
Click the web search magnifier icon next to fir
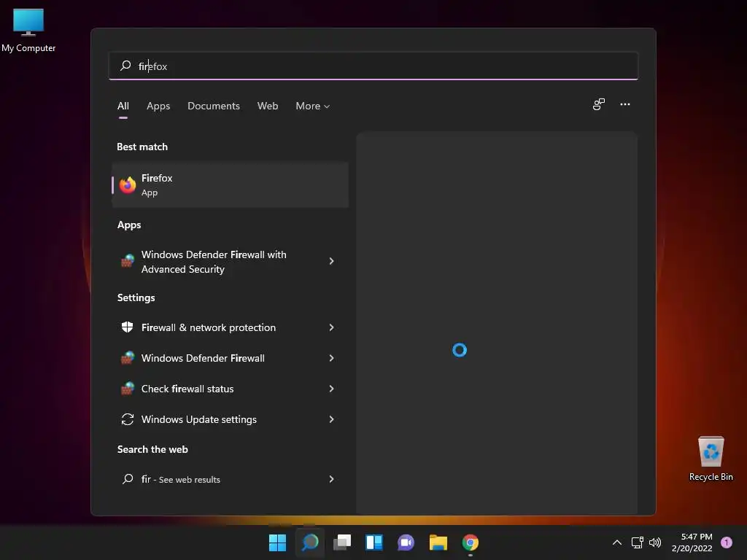[127, 479]
